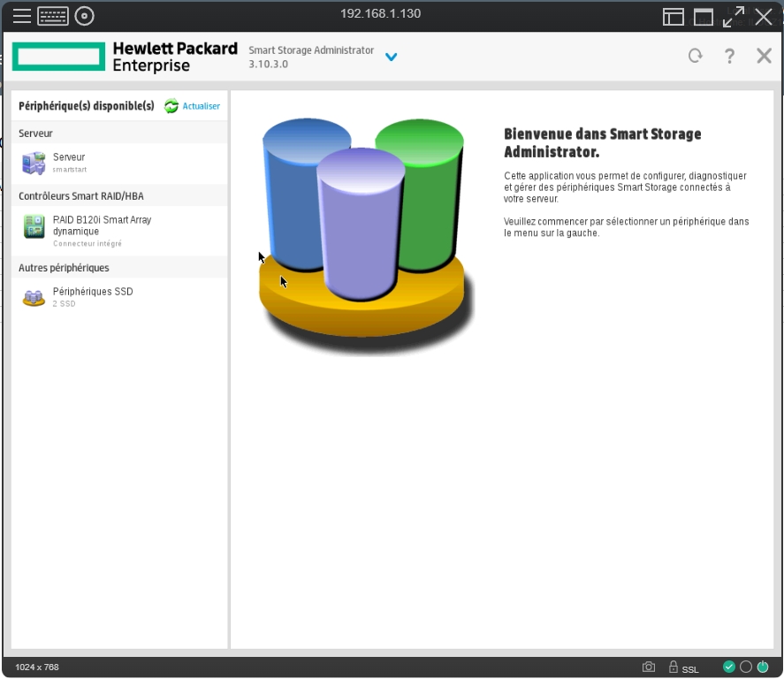
Task: Click the Hewlett Packard Enterprise logo
Action: tap(125, 57)
